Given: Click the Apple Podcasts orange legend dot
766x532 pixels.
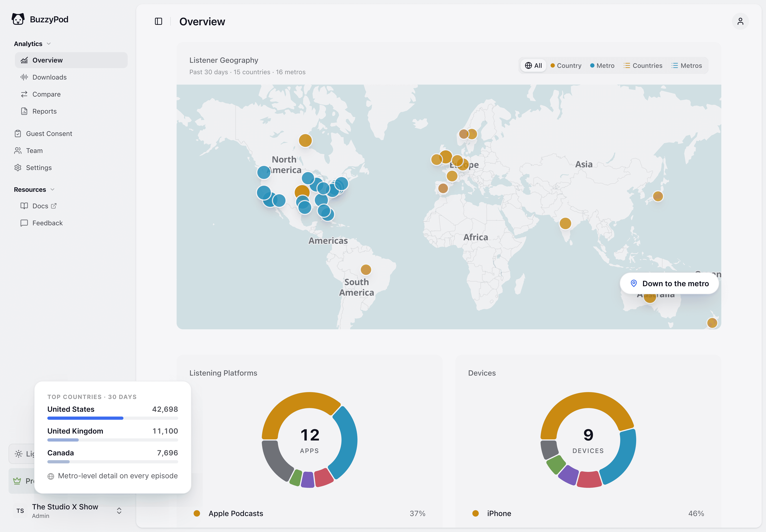Looking at the screenshot, I should click(x=197, y=514).
